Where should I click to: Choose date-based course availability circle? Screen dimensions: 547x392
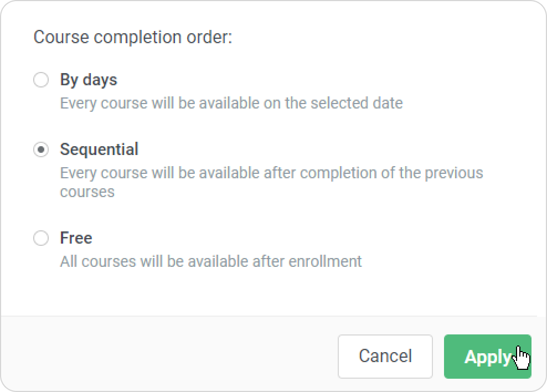tap(41, 80)
